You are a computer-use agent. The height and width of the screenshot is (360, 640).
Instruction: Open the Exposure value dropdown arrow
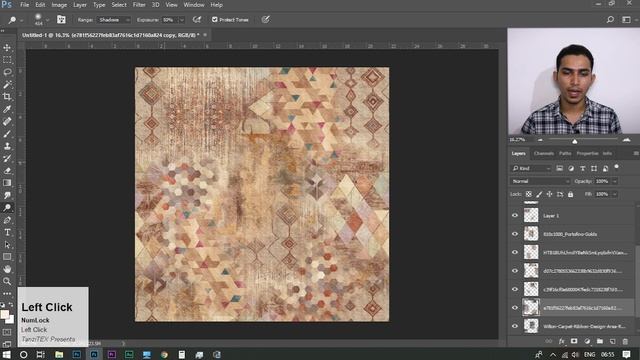tap(182, 20)
